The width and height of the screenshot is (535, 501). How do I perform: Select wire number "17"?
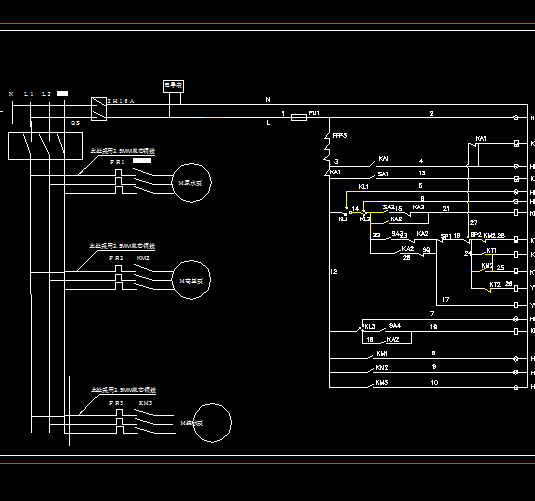446,300
